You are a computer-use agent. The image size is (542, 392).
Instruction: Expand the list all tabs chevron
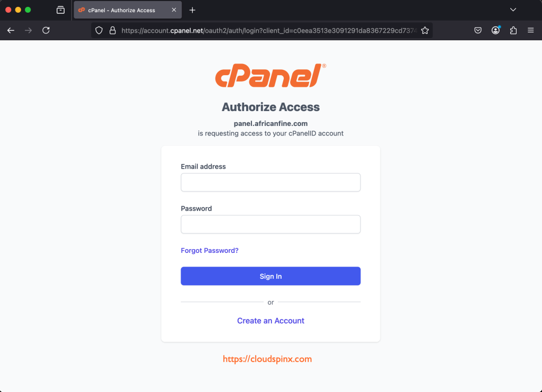[512, 10]
